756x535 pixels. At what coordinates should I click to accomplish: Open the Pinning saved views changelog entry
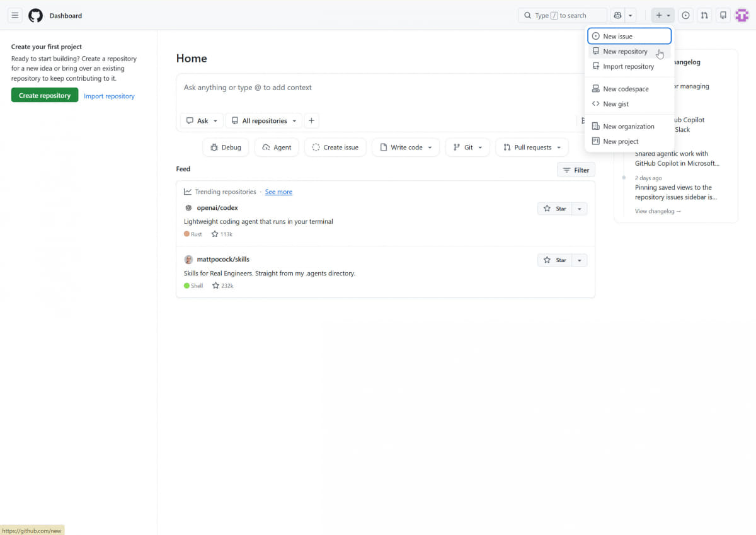(x=676, y=192)
